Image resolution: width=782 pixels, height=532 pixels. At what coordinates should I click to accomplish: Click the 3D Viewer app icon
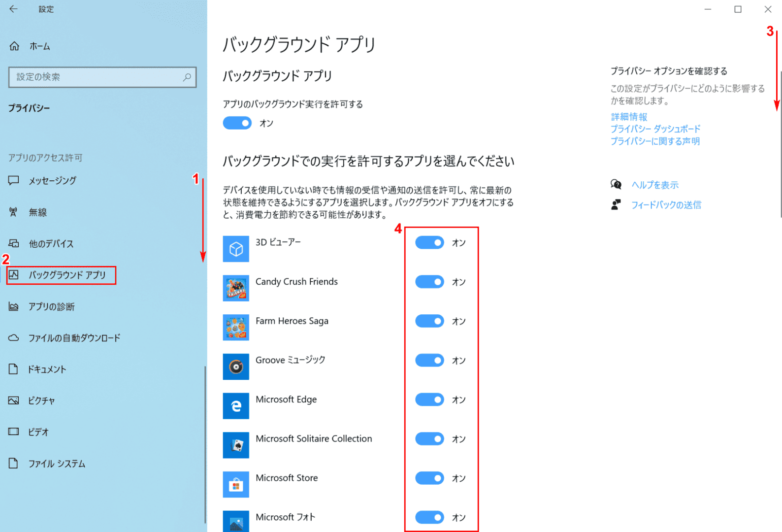pyautogui.click(x=236, y=249)
